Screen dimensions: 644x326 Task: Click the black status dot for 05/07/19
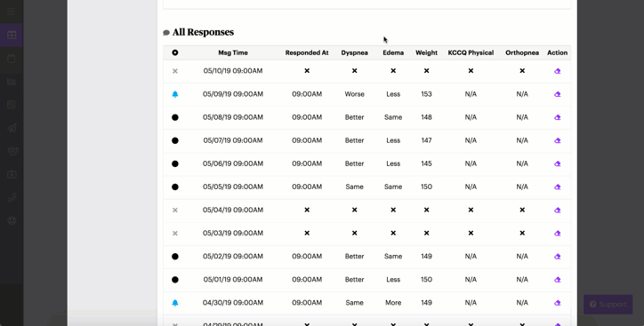click(175, 140)
